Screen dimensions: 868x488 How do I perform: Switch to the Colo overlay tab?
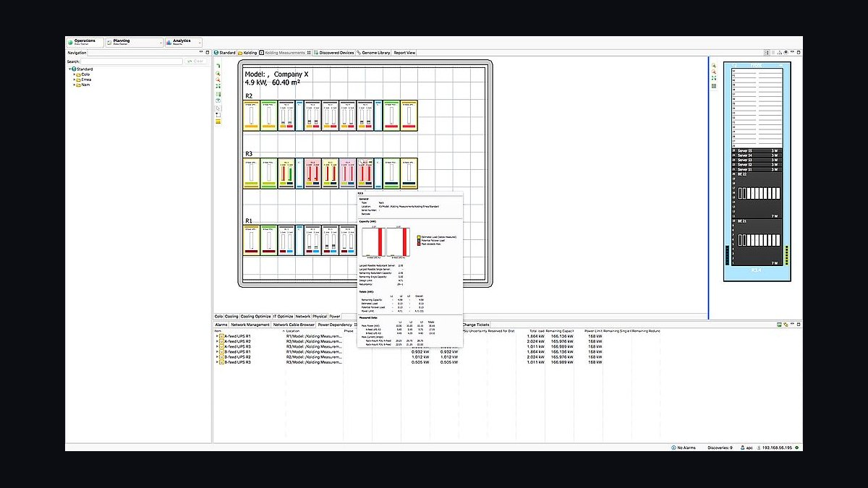point(218,316)
